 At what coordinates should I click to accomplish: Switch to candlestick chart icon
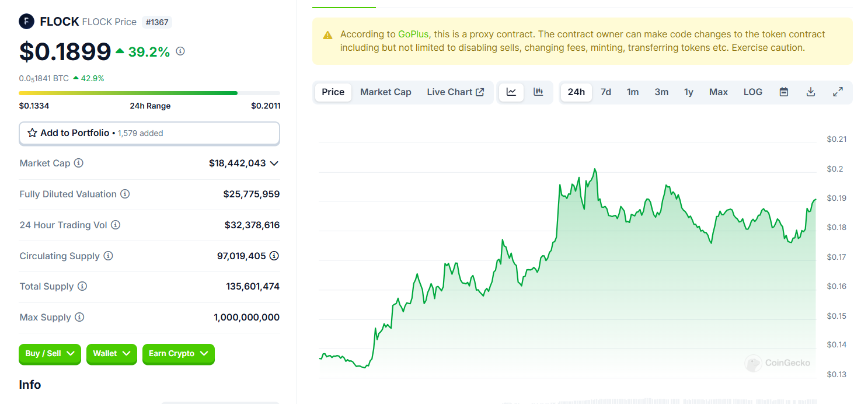(x=538, y=92)
